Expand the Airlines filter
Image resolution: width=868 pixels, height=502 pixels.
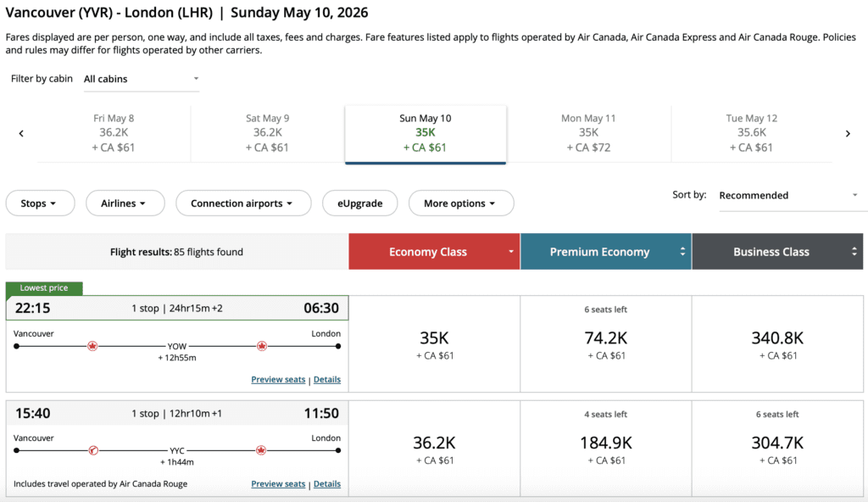pos(124,204)
